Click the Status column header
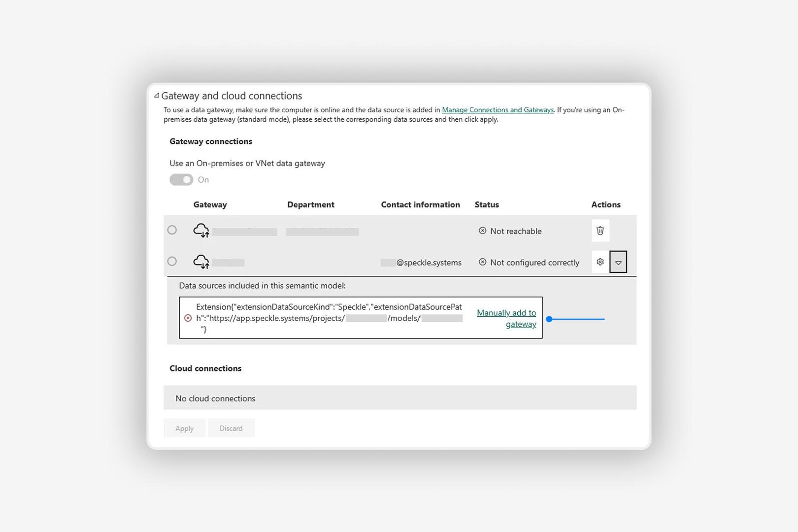The width and height of the screenshot is (798, 532). pos(487,204)
